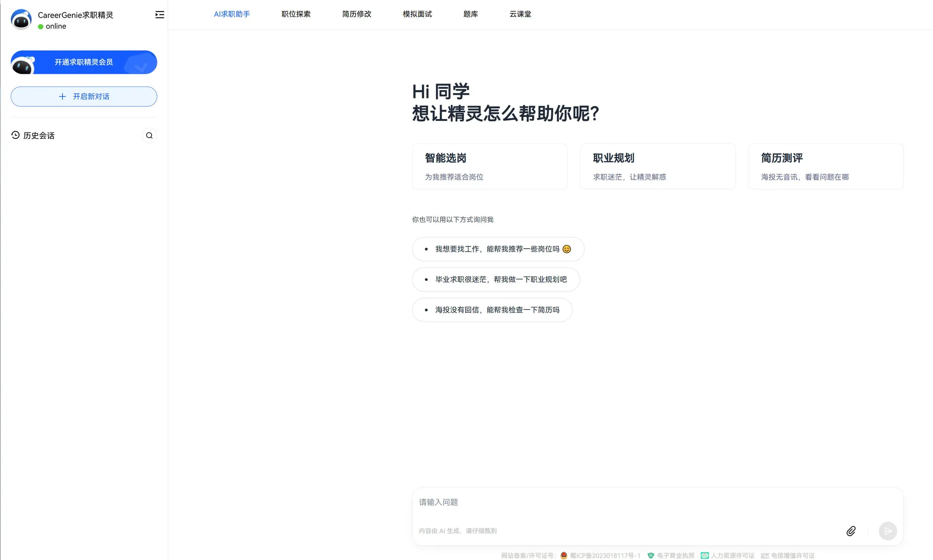Focus the 请输入问题 input box

pyautogui.click(x=657, y=503)
